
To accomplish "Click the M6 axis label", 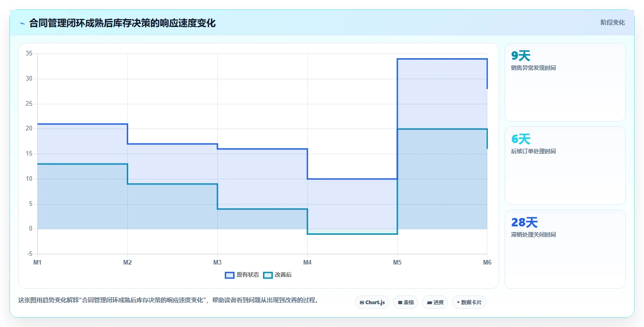I will tap(487, 262).
